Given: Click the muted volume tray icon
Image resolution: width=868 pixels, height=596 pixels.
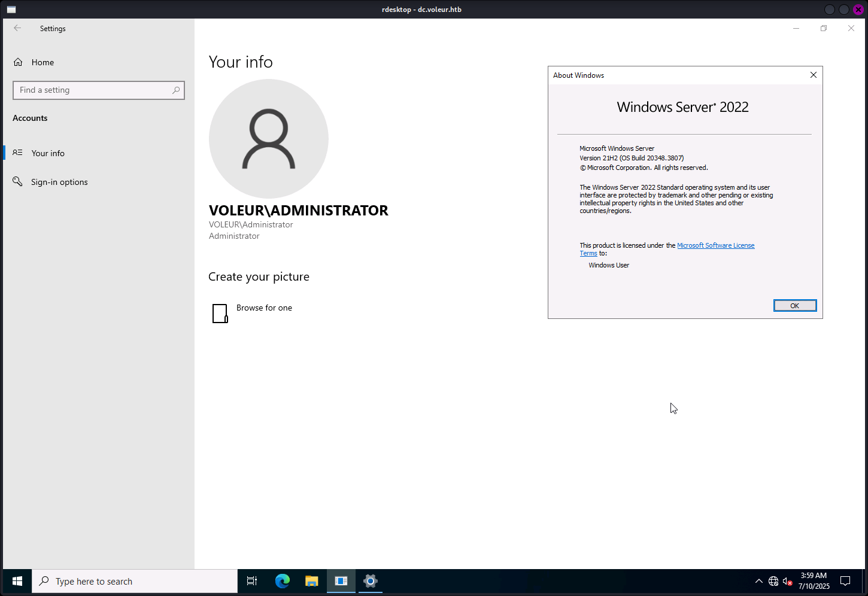Looking at the screenshot, I should [788, 581].
